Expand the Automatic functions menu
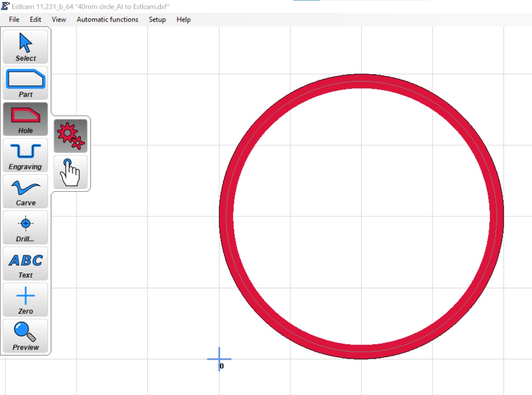The width and height of the screenshot is (532, 395). [x=108, y=20]
